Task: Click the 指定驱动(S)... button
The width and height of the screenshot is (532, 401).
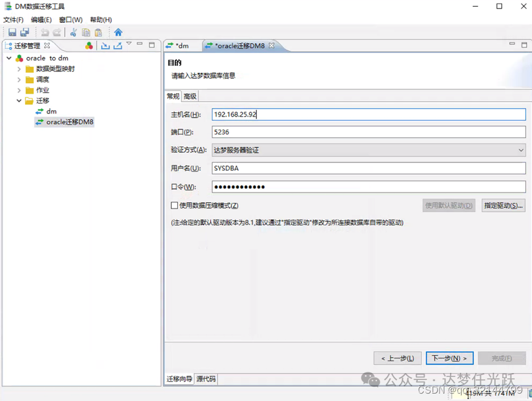Action: pos(504,205)
